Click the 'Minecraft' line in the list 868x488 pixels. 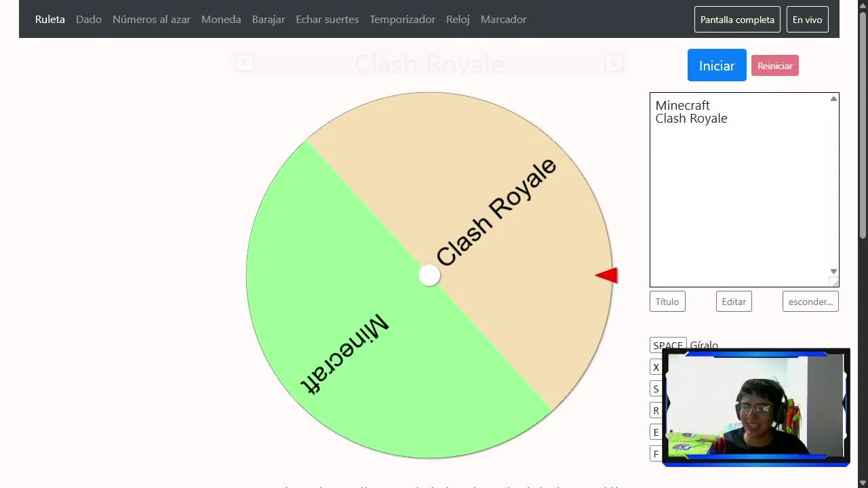click(x=682, y=105)
